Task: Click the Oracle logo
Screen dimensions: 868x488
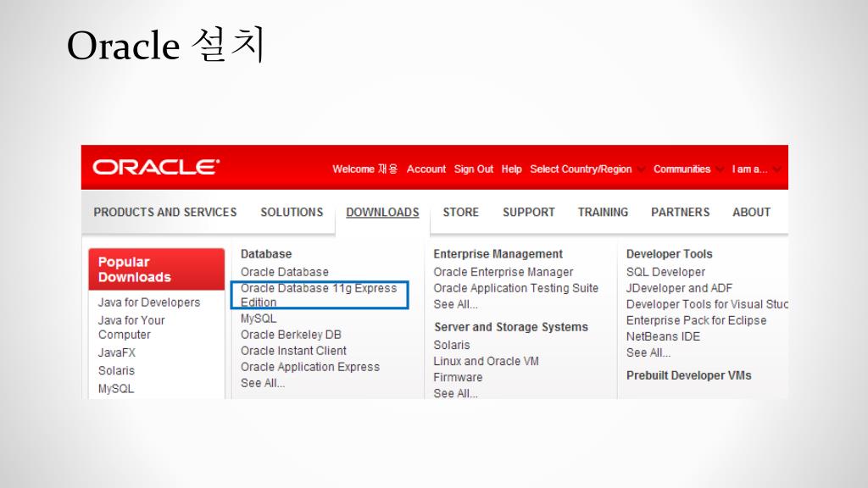Action: [156, 167]
